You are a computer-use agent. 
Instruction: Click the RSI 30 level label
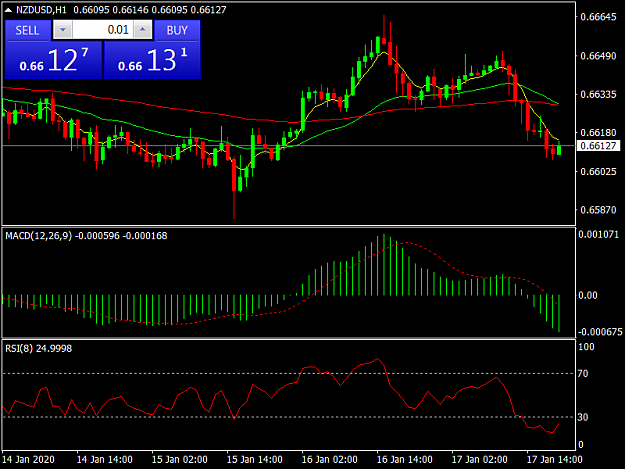(x=583, y=417)
